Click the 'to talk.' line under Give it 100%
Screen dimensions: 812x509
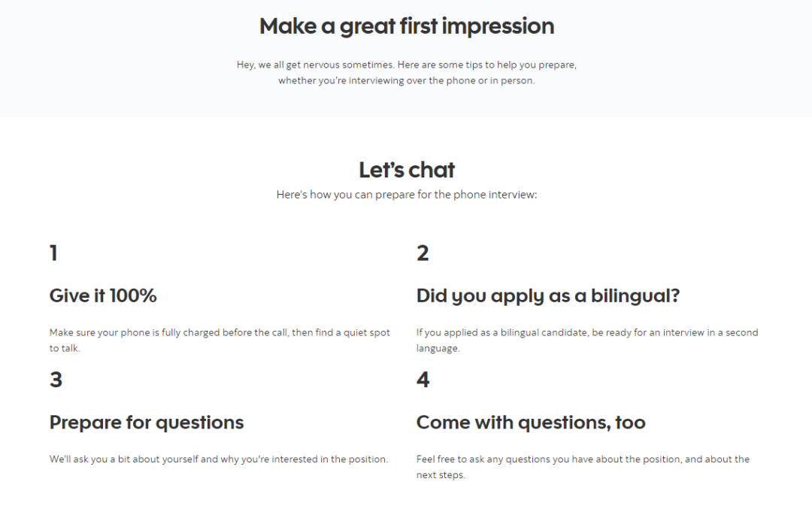tap(65, 349)
